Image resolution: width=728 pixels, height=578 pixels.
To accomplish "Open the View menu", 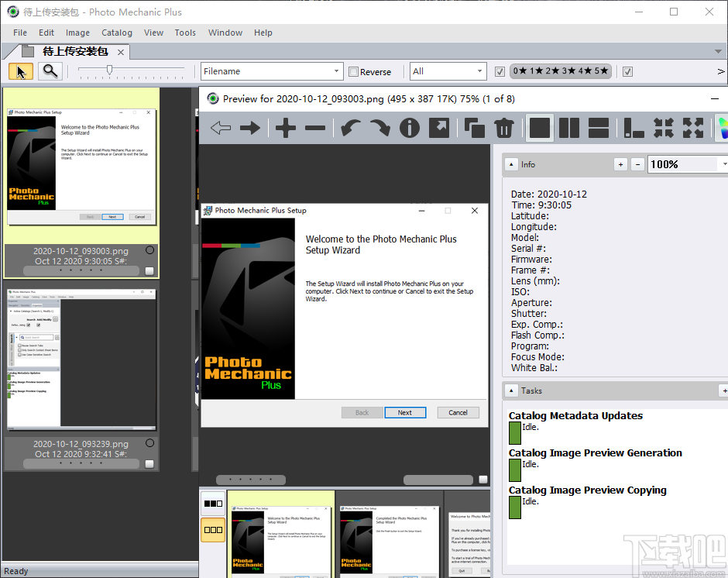I will 153,33.
